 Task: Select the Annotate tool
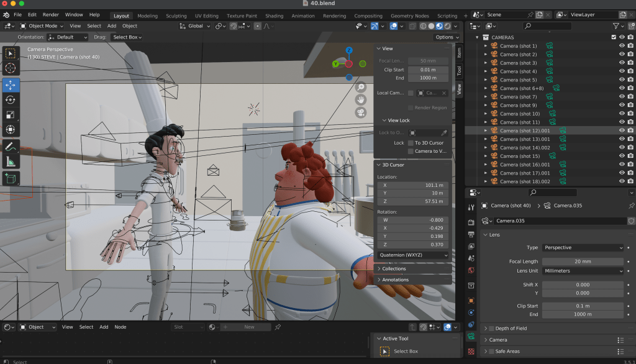click(x=11, y=147)
